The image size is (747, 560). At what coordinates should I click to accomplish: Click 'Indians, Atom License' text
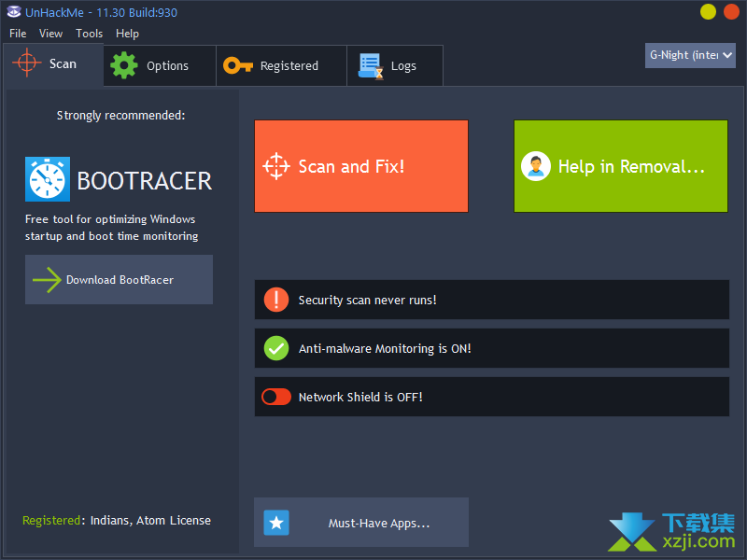coord(150,521)
